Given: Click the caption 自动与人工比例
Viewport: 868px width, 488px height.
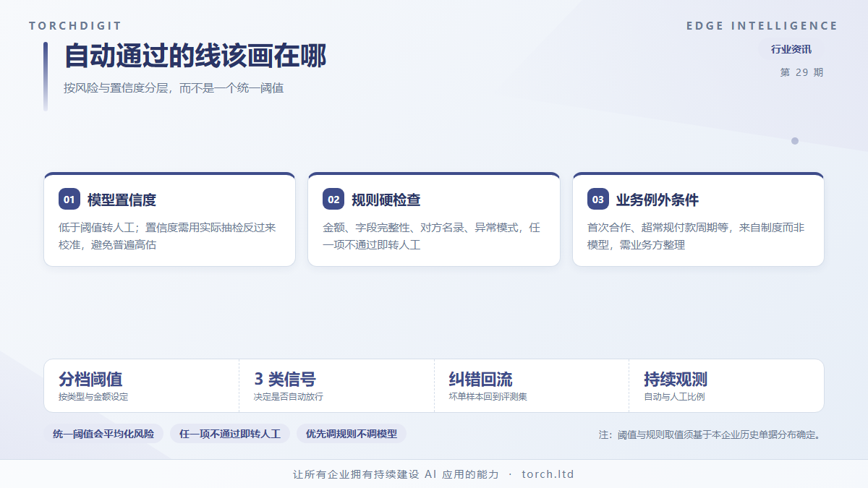Looking at the screenshot, I should [x=674, y=397].
